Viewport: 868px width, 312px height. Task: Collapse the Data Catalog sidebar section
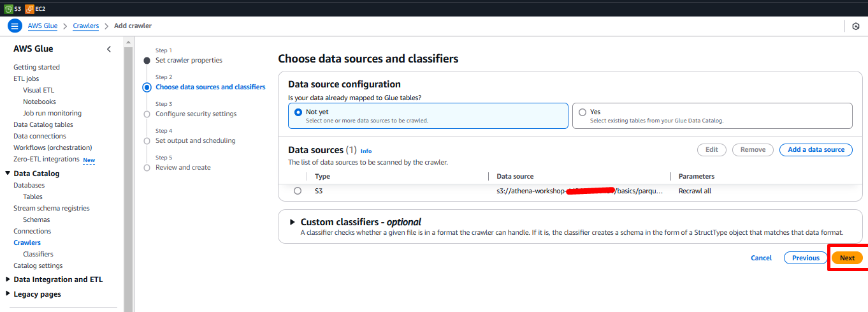8,174
